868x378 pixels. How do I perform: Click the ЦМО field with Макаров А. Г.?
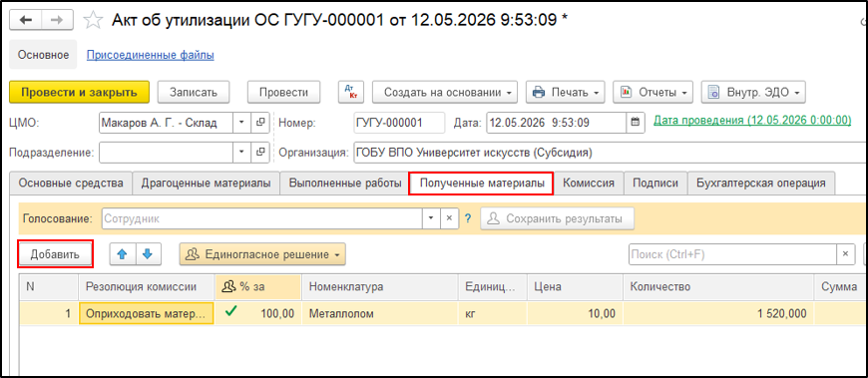tap(166, 123)
